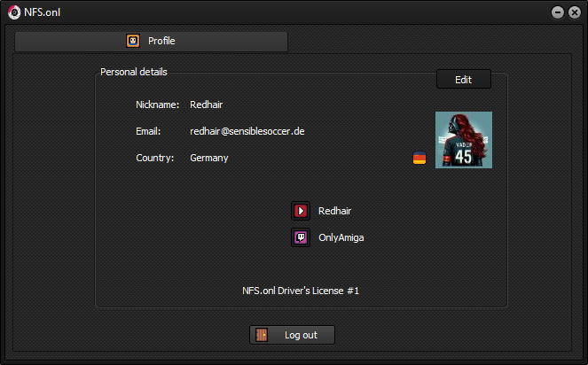
Task: Click the email redhair@sensiblesoccer.de
Action: [x=247, y=131]
